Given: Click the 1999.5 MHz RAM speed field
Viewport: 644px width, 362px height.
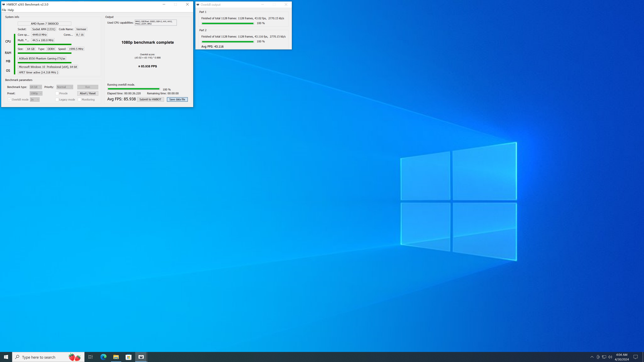Looking at the screenshot, I should (x=76, y=49).
